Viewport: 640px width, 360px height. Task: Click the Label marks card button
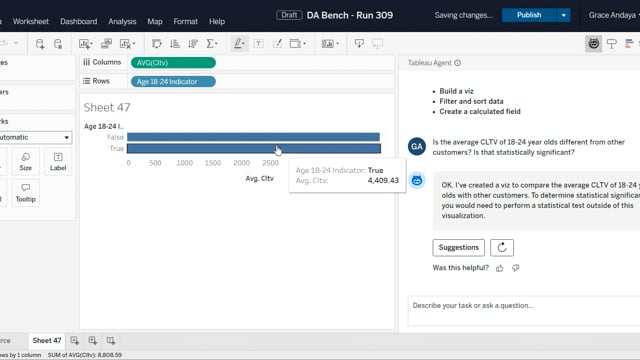click(x=58, y=162)
